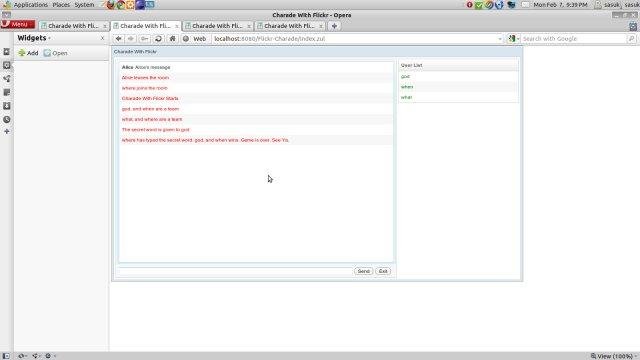Click the 'Alice leaves the room' message

145,78
